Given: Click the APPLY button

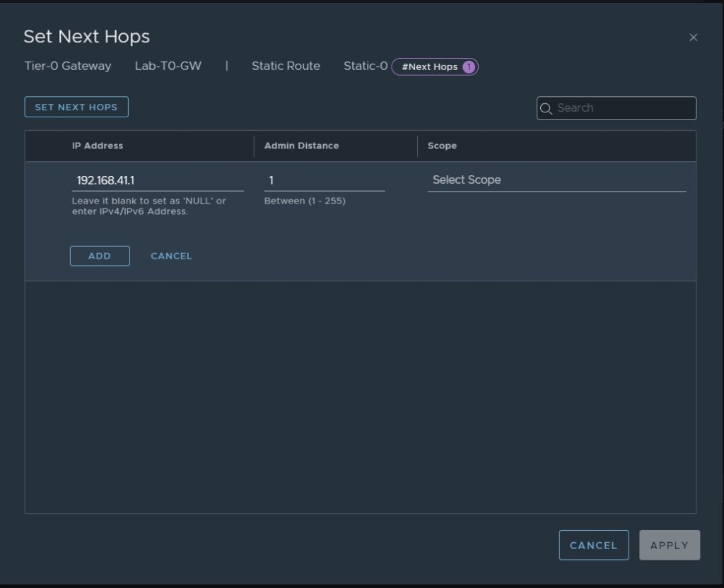Looking at the screenshot, I should click(670, 545).
